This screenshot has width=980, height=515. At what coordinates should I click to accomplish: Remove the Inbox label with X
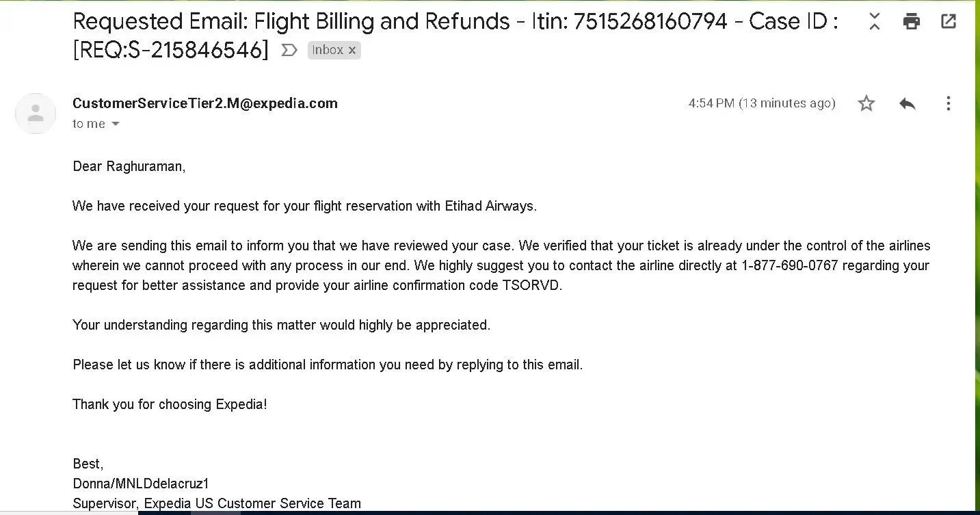click(352, 50)
